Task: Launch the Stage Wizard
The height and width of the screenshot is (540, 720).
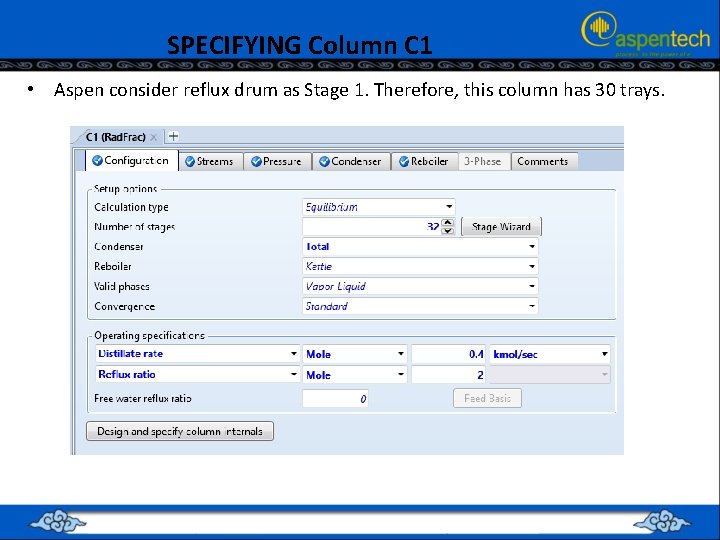Action: tap(501, 226)
